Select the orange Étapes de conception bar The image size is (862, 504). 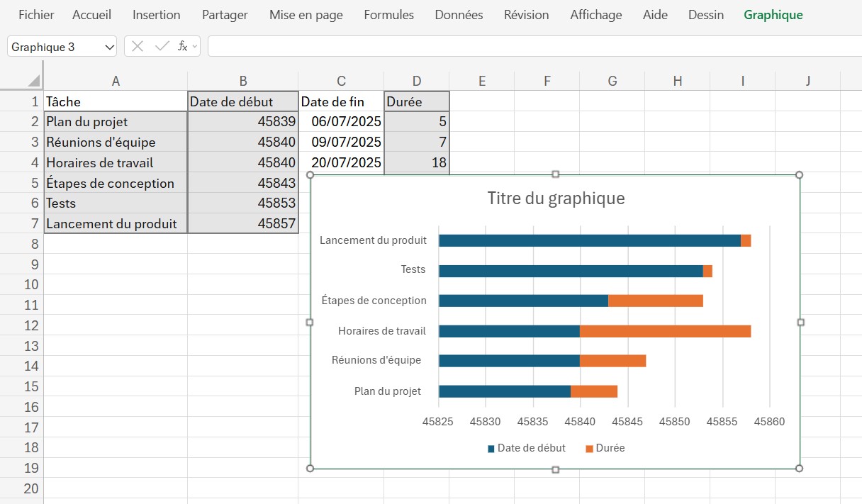coord(656,301)
